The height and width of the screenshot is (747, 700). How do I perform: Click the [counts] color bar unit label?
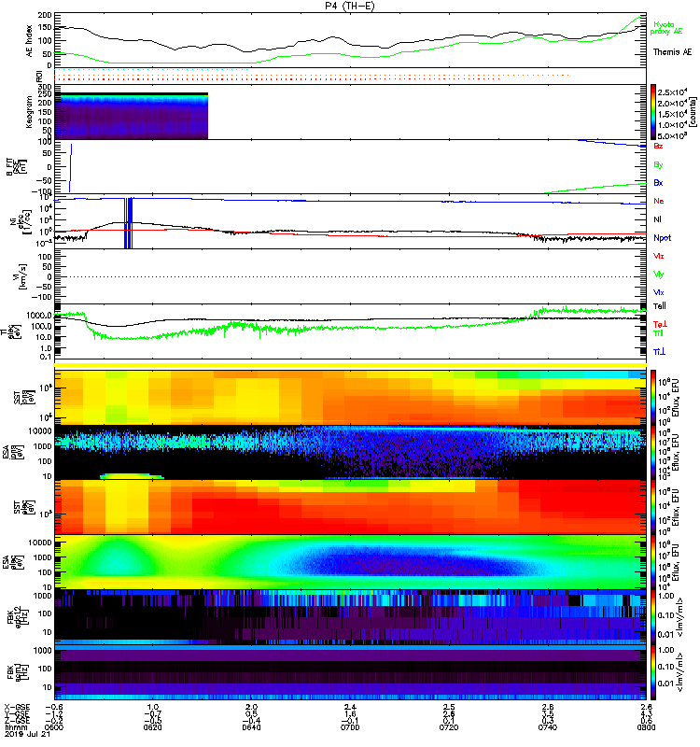point(694,112)
